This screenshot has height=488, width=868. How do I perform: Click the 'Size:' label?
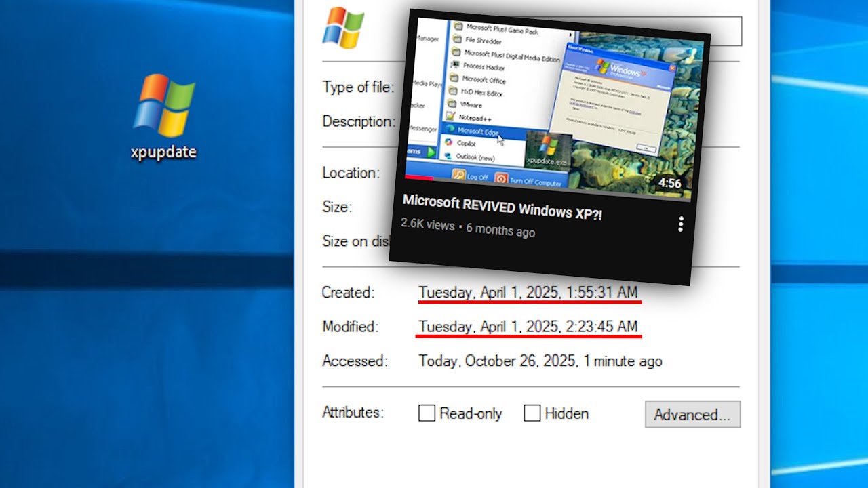pyautogui.click(x=337, y=207)
